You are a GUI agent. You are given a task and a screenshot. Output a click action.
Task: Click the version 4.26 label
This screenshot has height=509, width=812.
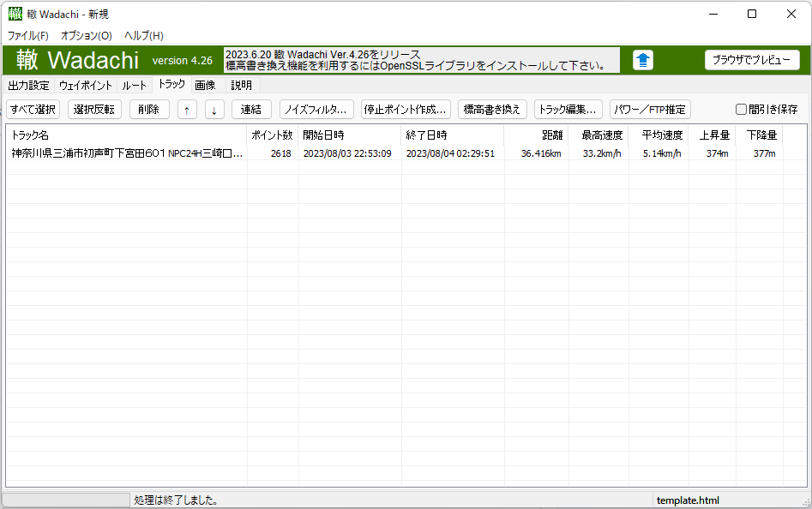(183, 61)
